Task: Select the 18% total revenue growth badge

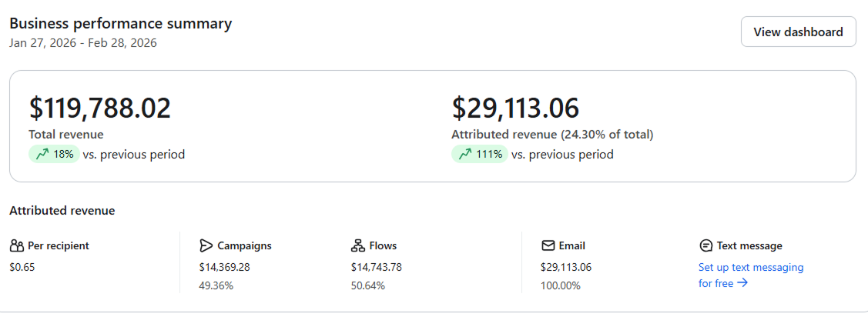Action: pos(55,155)
